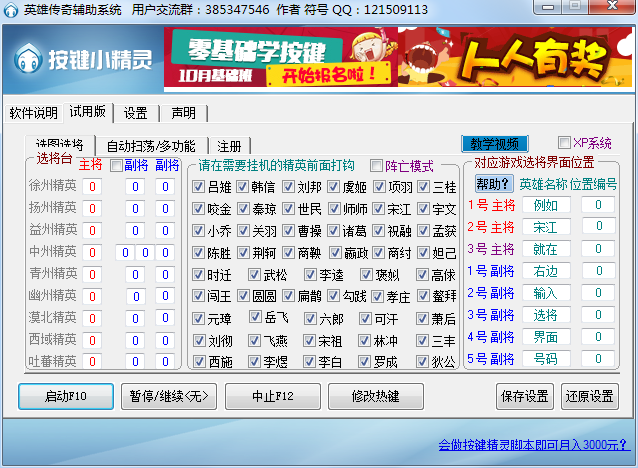
Task: Enable the XP系统 checkbox
Action: pyautogui.click(x=564, y=143)
